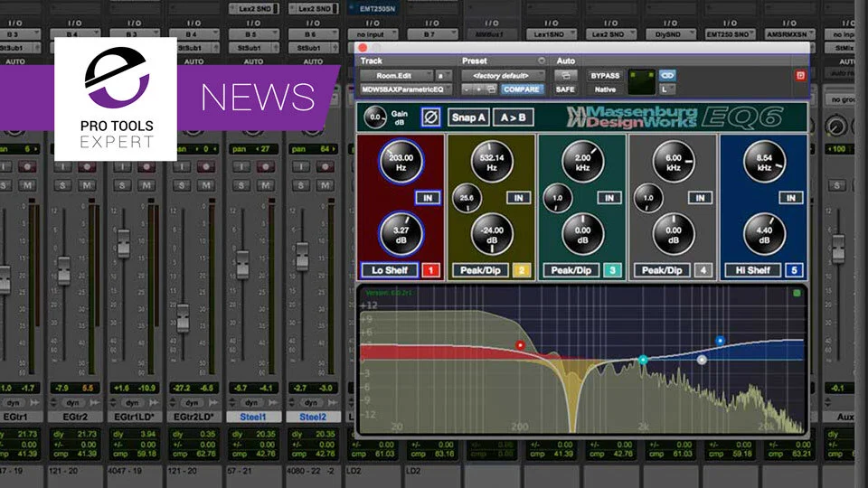Click the pan 27 field on Steel1
The width and height of the screenshot is (868, 488).
(253, 149)
